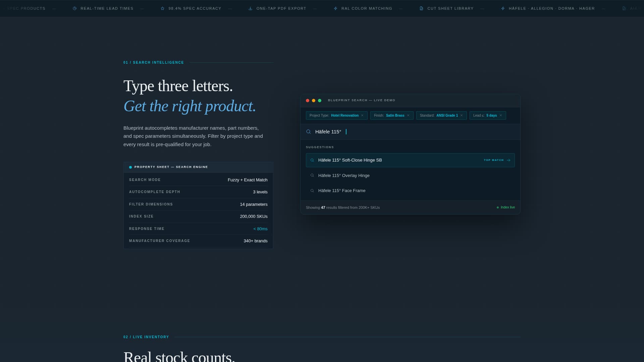Click the 'Häfele · Allegion · Dorma · Hager' ticker text
This screenshot has width=644, height=362.
pyautogui.click(x=552, y=8)
